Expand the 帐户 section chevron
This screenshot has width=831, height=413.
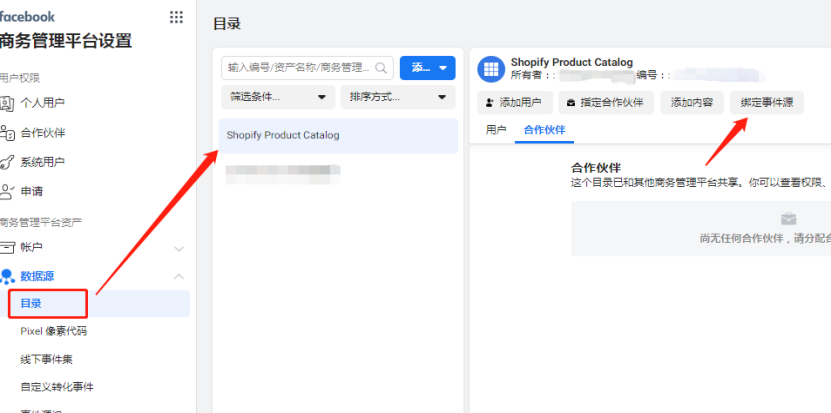179,248
